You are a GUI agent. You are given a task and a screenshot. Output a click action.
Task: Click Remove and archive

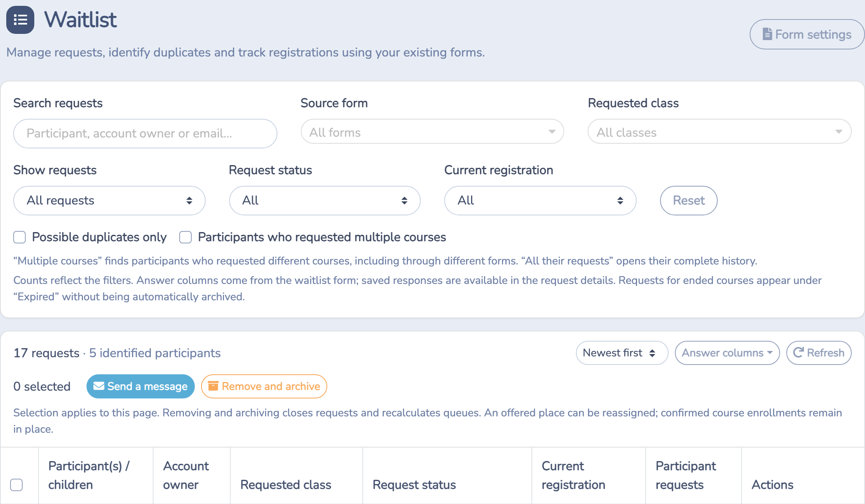tap(264, 386)
